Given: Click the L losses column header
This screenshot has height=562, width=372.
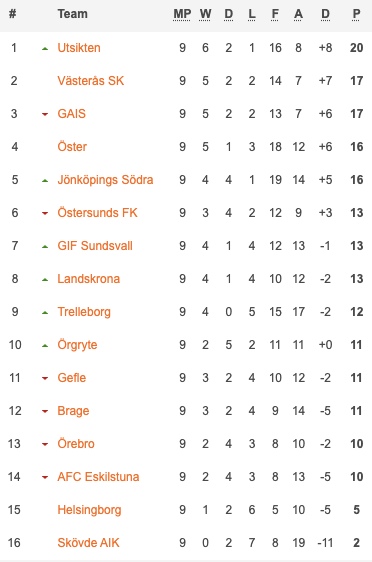Looking at the screenshot, I should point(252,14).
